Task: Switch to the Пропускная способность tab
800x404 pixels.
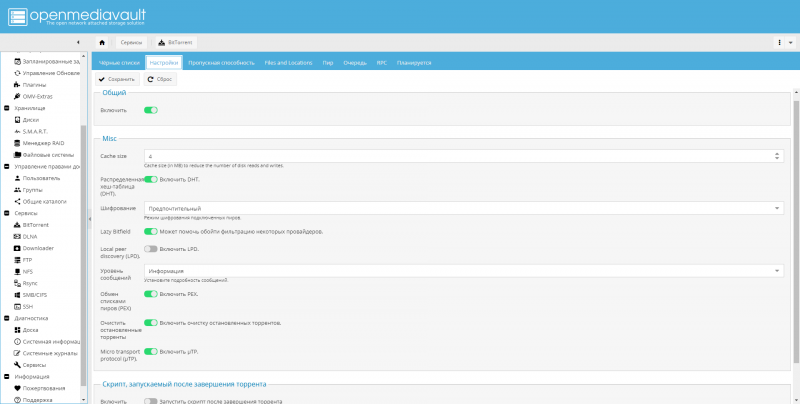Action: (221, 63)
